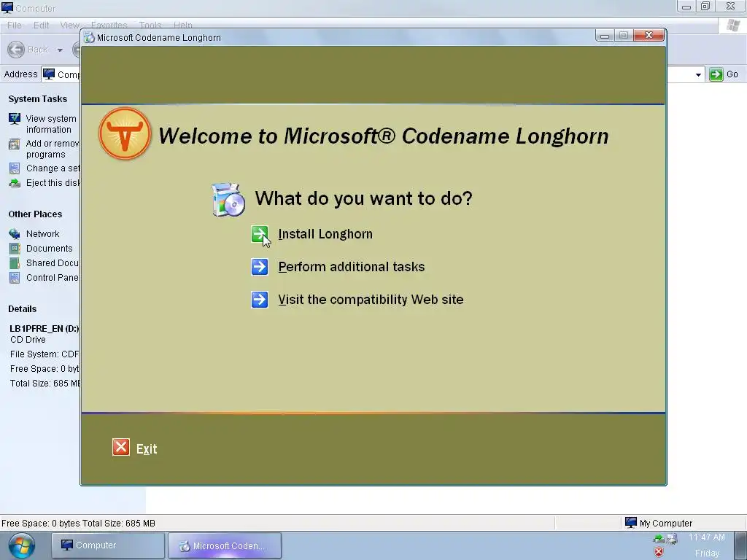The image size is (747, 560).
Task: Click the green Install Longhorn arrow icon
Action: (x=260, y=234)
